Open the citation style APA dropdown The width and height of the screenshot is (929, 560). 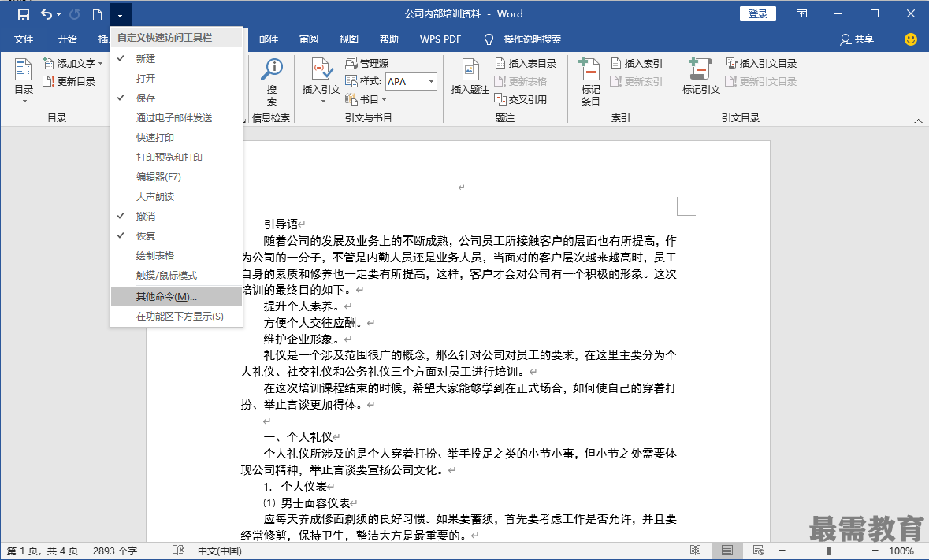click(431, 81)
